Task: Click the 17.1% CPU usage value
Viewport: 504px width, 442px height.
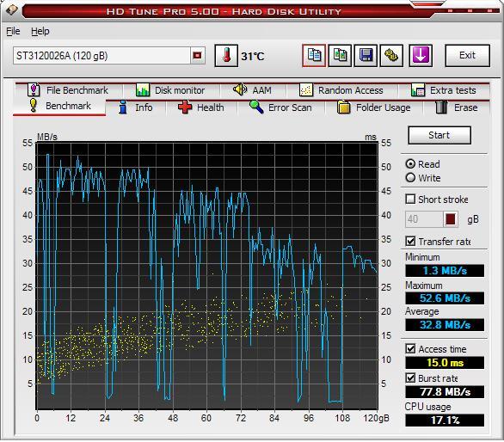Action: click(445, 420)
